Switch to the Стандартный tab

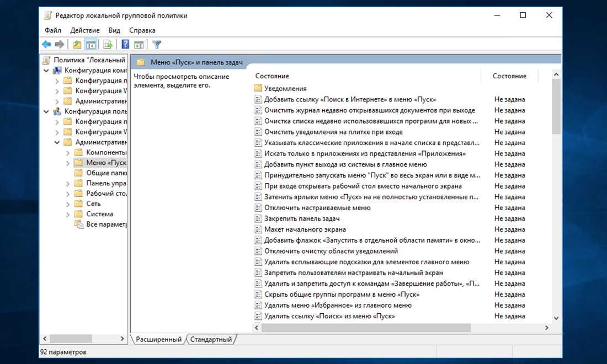(211, 339)
